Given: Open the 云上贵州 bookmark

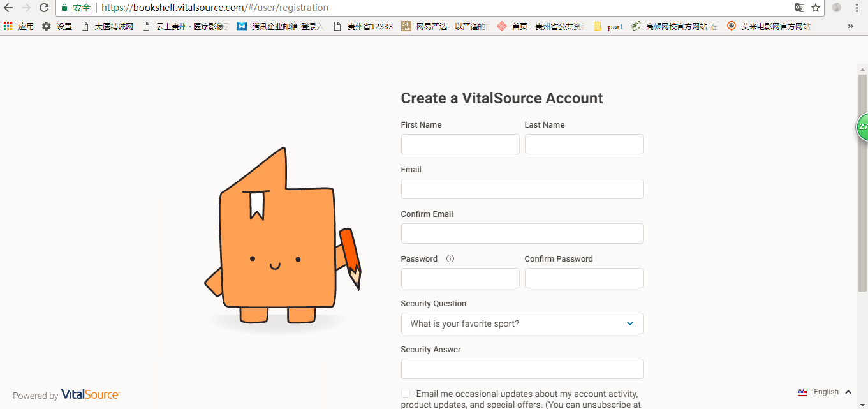Looking at the screenshot, I should (x=185, y=26).
